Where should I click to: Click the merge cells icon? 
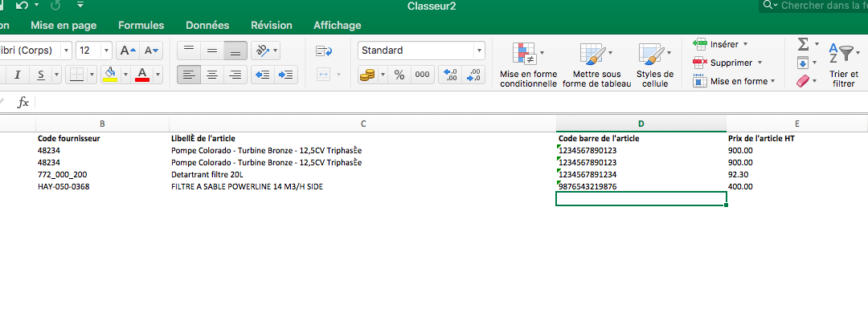click(x=324, y=75)
